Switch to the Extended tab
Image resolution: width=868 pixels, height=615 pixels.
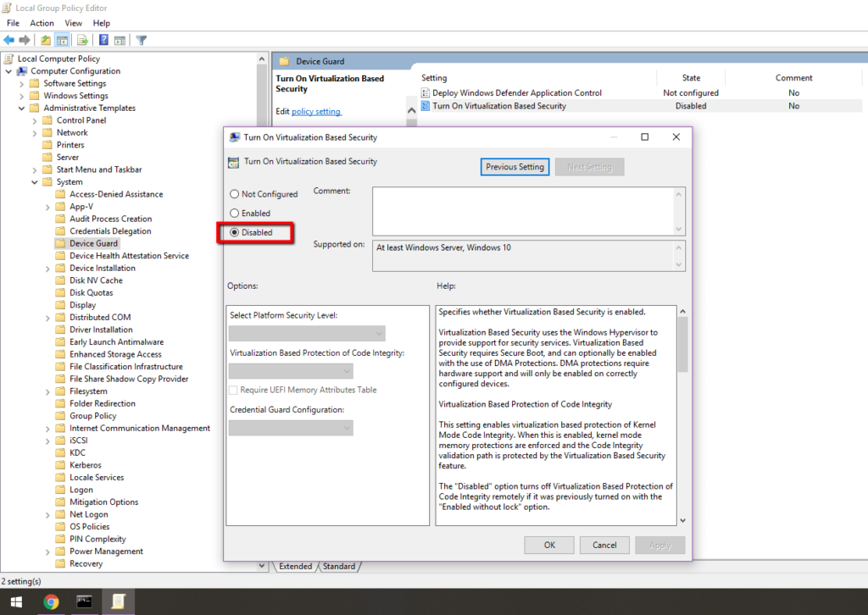coord(295,567)
